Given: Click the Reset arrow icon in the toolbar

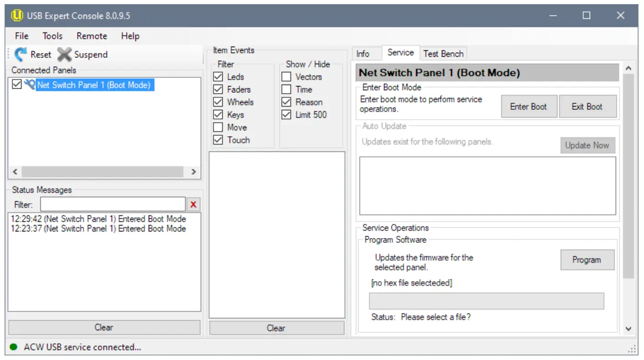Looking at the screenshot, I should point(21,54).
